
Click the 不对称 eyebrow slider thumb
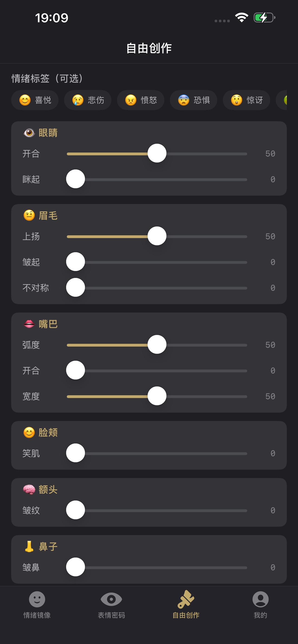[x=75, y=287]
